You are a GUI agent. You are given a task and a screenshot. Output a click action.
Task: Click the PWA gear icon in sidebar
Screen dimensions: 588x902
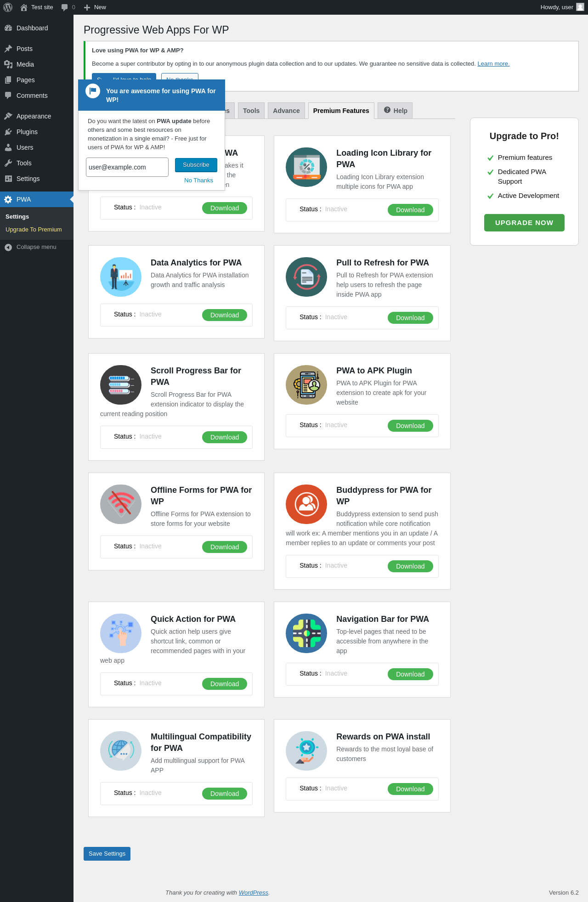(8, 199)
